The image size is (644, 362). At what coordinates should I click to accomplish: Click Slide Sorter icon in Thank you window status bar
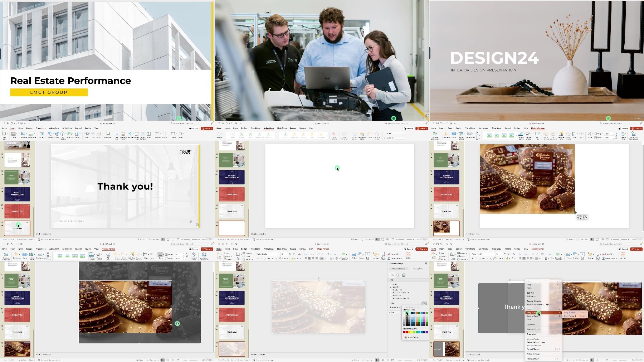coord(168,239)
